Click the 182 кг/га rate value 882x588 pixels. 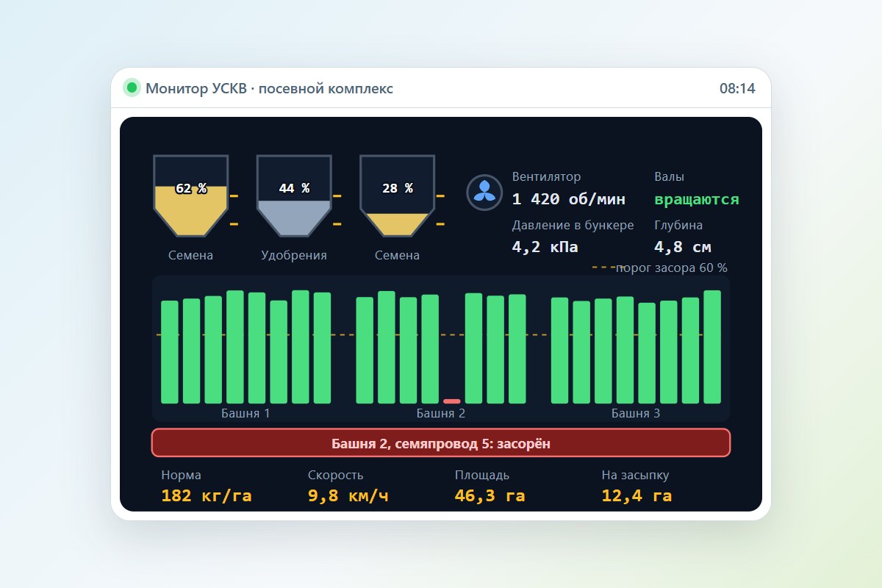(207, 495)
